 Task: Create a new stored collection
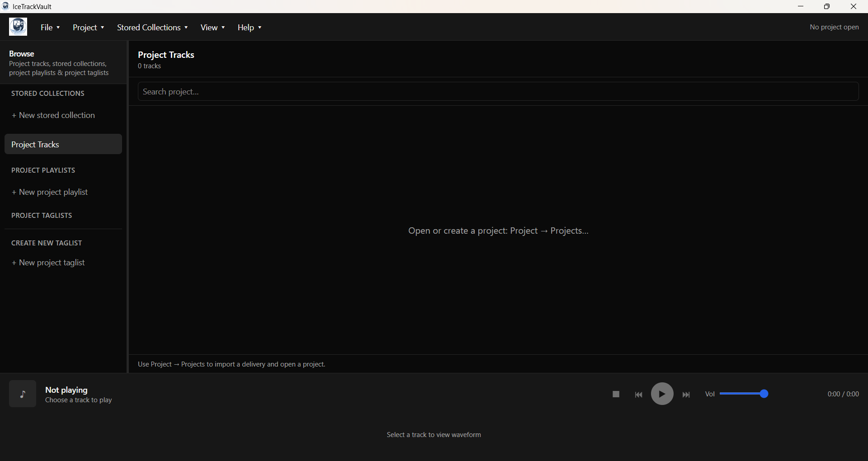click(x=53, y=115)
